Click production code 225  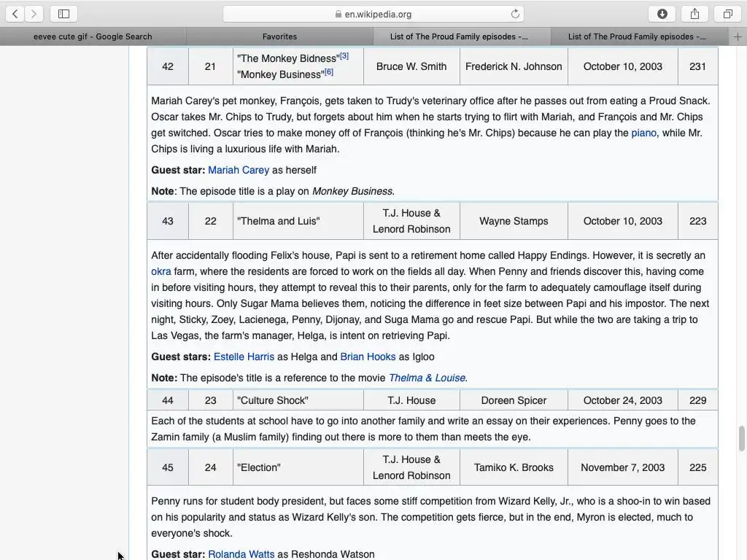point(697,467)
